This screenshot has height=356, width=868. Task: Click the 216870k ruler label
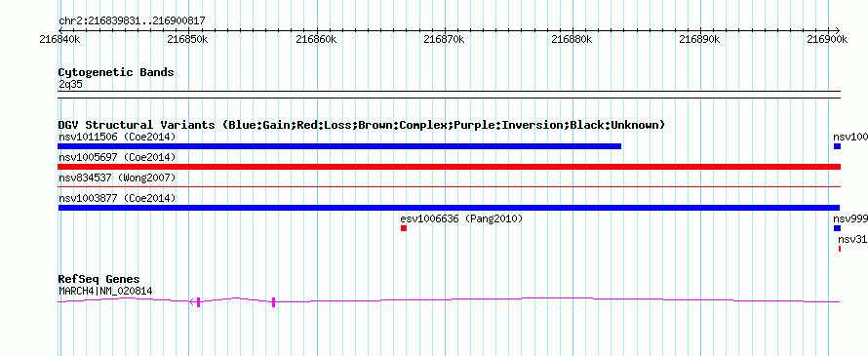pos(444,40)
